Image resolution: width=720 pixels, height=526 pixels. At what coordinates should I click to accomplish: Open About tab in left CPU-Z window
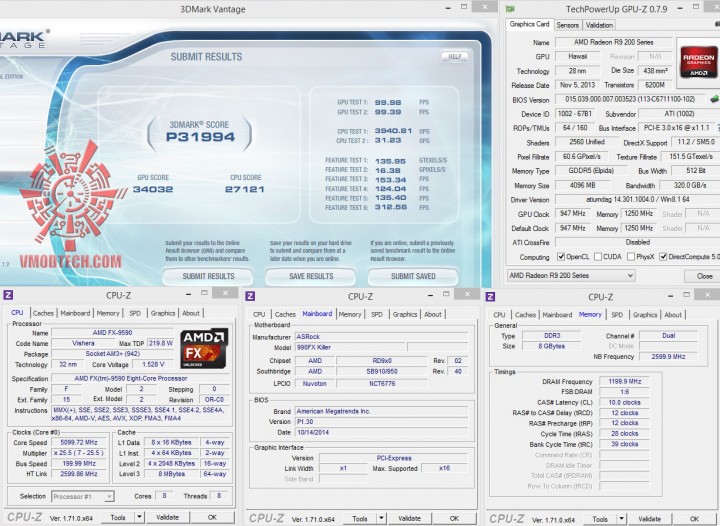[191, 313]
